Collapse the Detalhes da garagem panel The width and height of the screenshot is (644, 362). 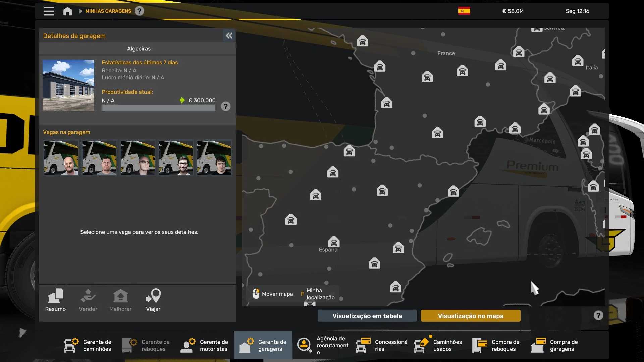point(229,36)
